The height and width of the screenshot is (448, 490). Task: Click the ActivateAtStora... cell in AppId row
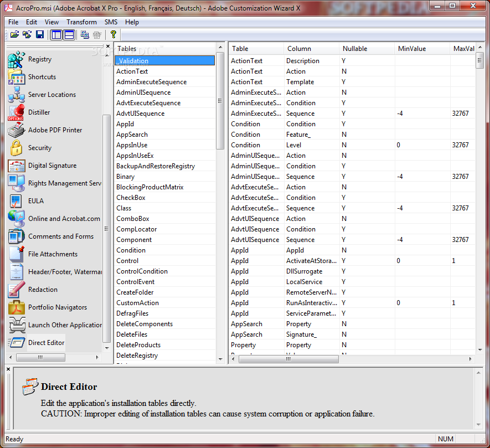312,261
